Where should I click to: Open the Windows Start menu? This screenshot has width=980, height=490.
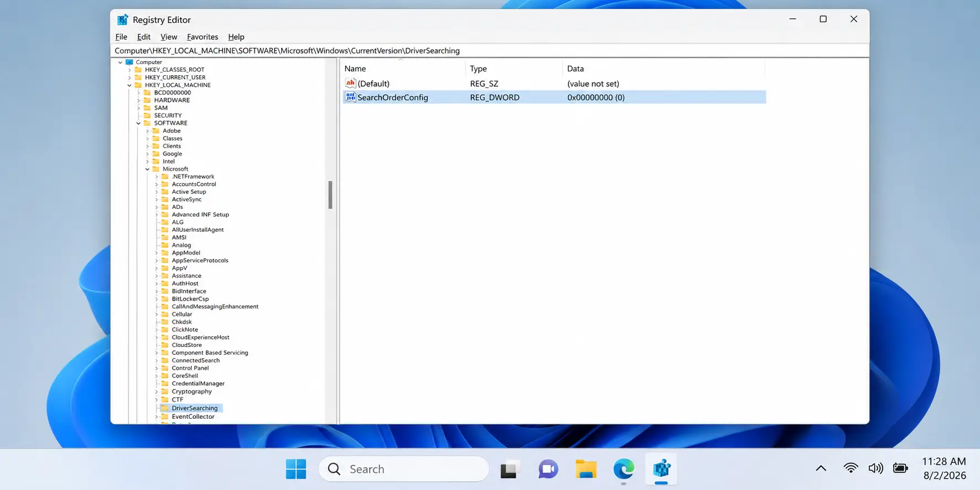[x=296, y=469]
